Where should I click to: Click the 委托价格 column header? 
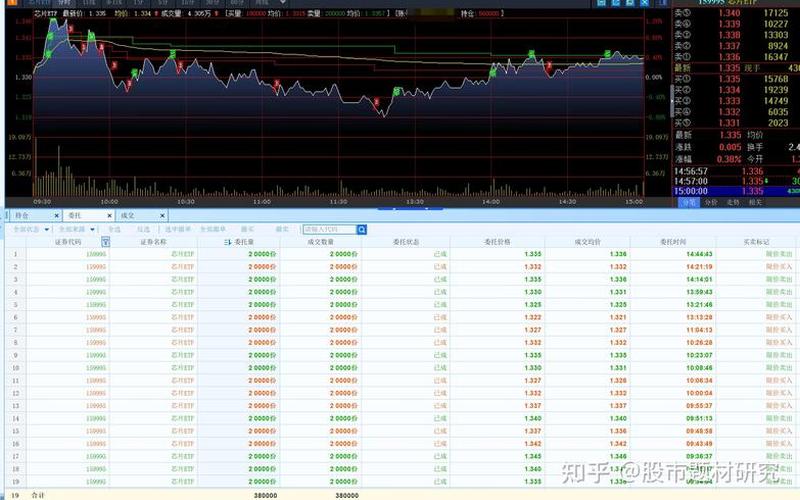tap(497, 242)
